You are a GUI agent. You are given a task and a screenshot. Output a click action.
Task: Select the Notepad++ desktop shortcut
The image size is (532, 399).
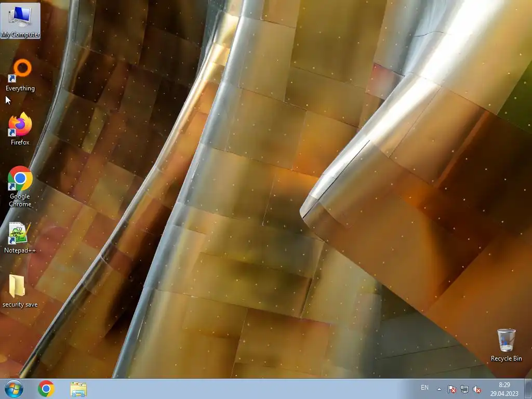click(20, 237)
